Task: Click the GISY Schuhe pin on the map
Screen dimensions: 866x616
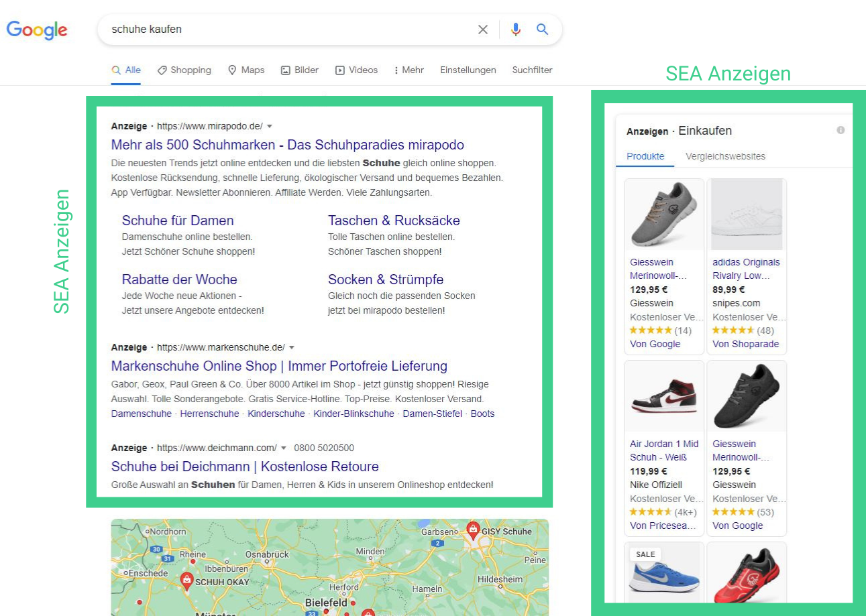Action: pos(472,528)
